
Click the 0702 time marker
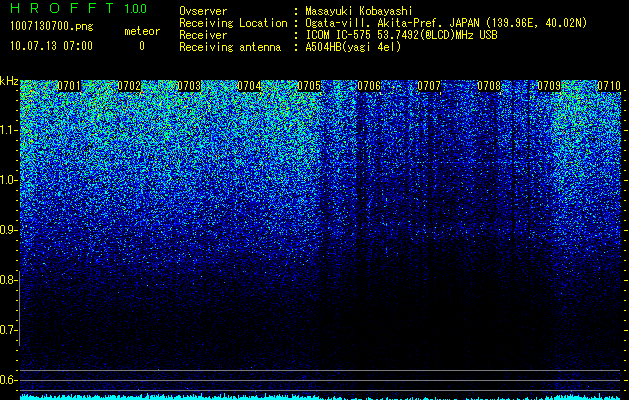tap(129, 86)
